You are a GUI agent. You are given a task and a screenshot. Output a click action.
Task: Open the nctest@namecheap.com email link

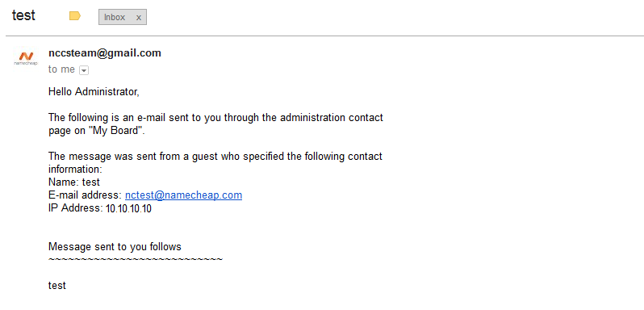183,195
